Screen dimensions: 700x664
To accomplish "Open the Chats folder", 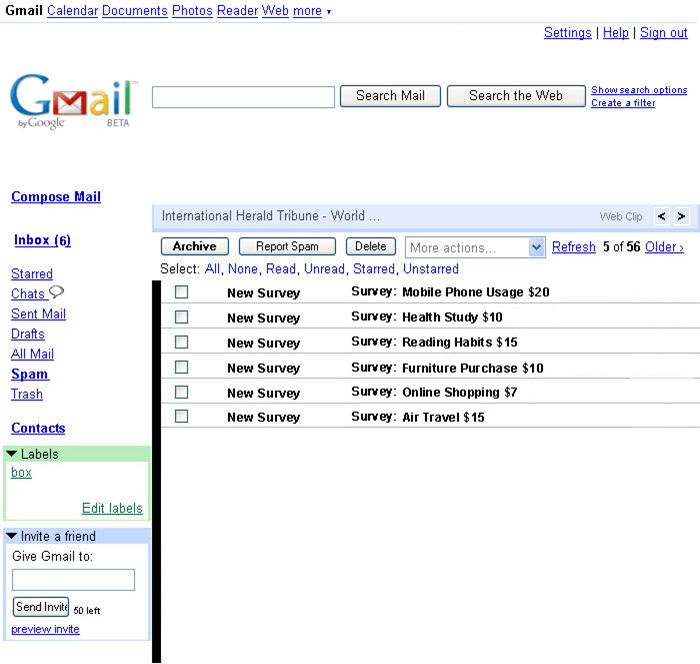I will (x=28, y=293).
